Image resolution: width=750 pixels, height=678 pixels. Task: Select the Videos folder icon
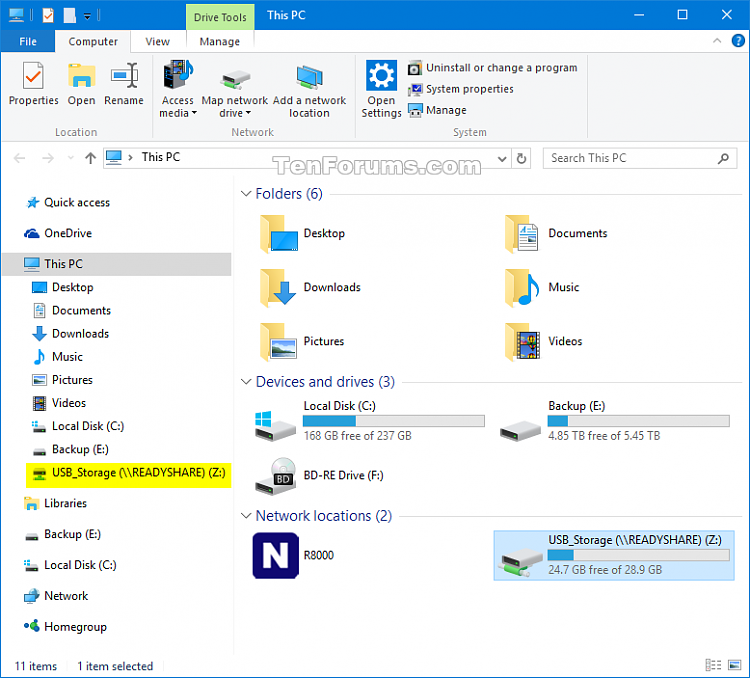click(x=522, y=341)
